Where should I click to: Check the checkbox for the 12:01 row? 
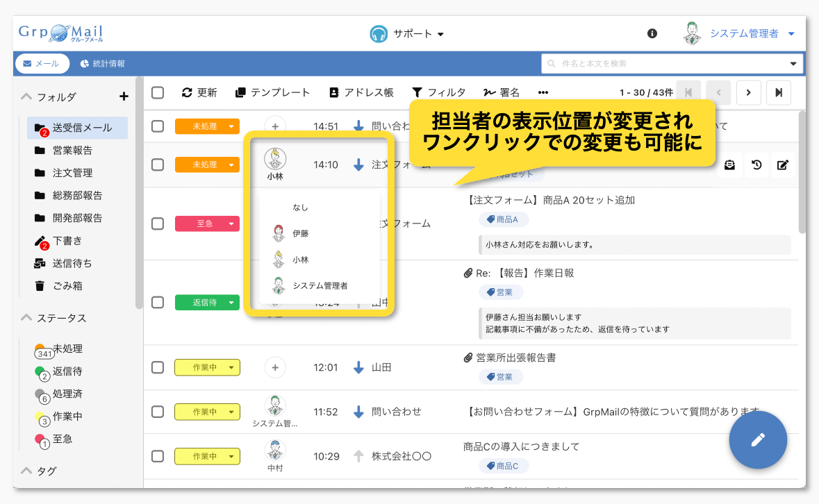point(158,367)
